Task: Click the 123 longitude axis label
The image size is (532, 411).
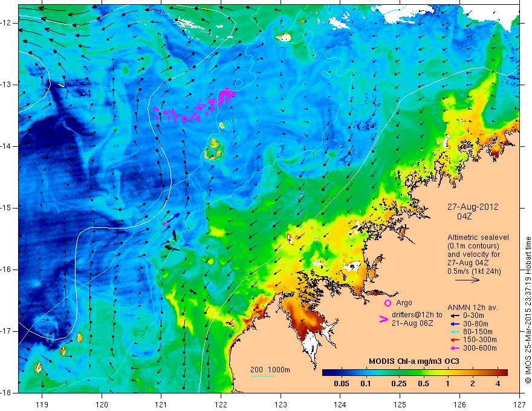Action: pos(281,404)
